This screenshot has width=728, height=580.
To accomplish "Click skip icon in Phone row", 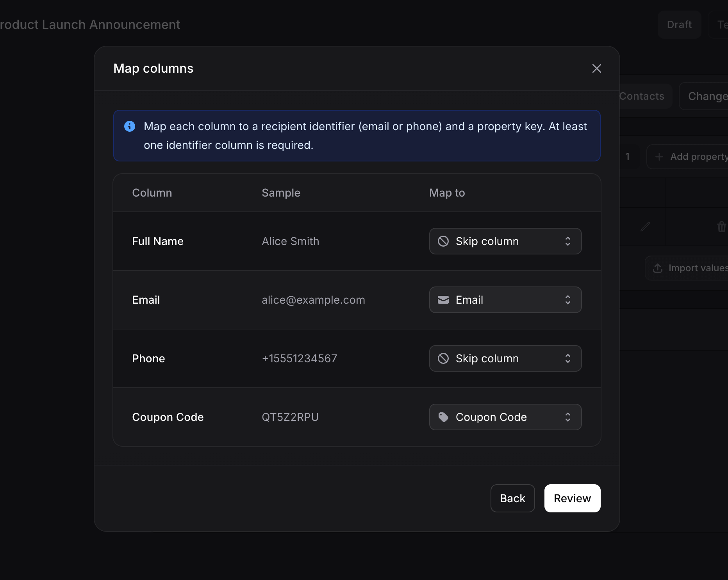I will click(443, 358).
